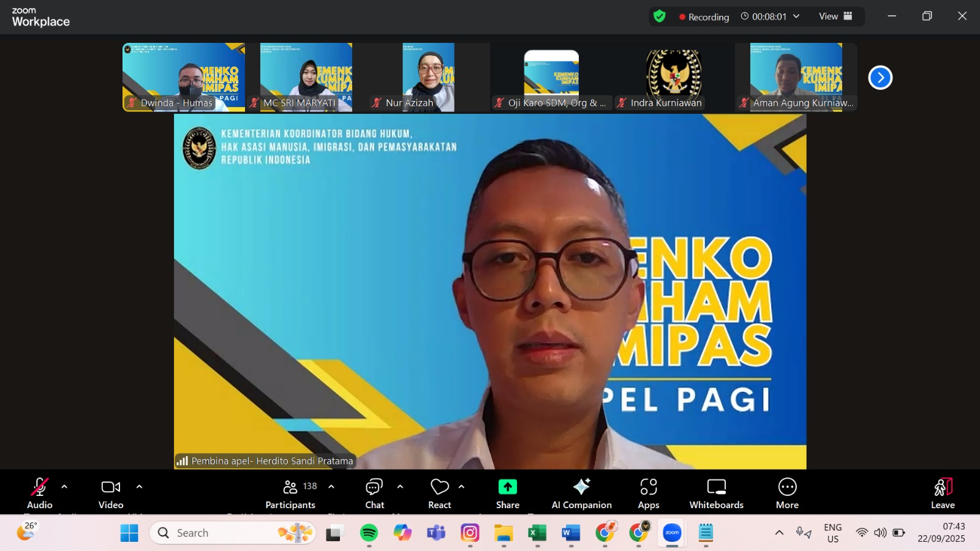Open the View layout menu
Screen dimensions: 980x551
click(835, 17)
